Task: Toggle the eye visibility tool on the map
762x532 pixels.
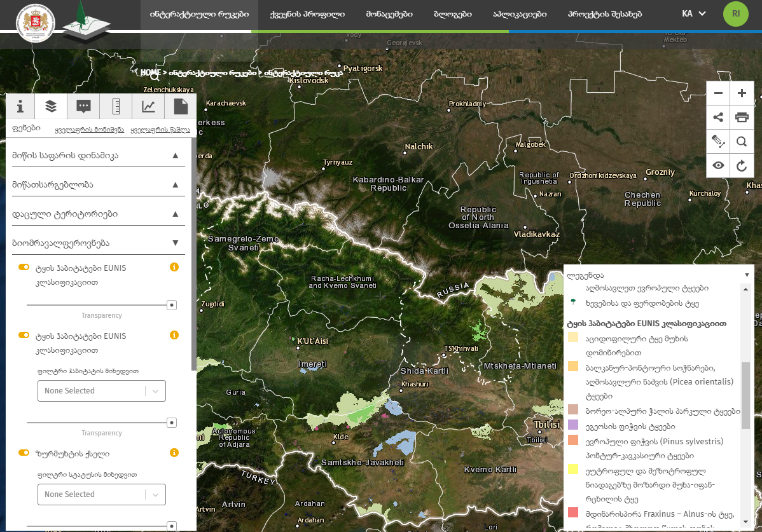Action: pos(718,165)
